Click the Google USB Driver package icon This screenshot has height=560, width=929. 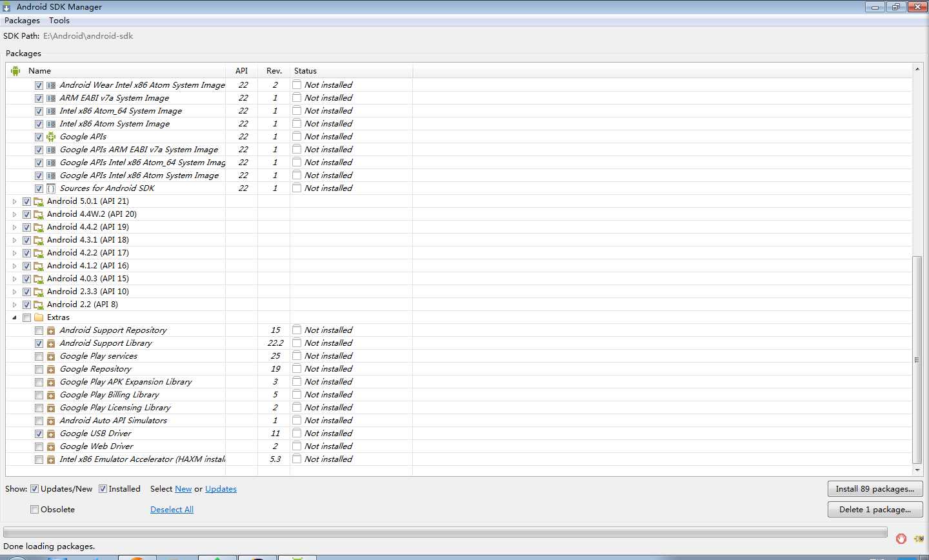click(x=51, y=434)
